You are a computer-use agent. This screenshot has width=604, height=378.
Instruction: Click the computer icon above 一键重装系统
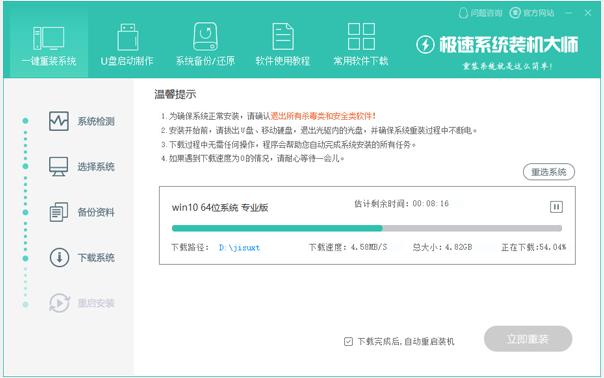[49, 38]
